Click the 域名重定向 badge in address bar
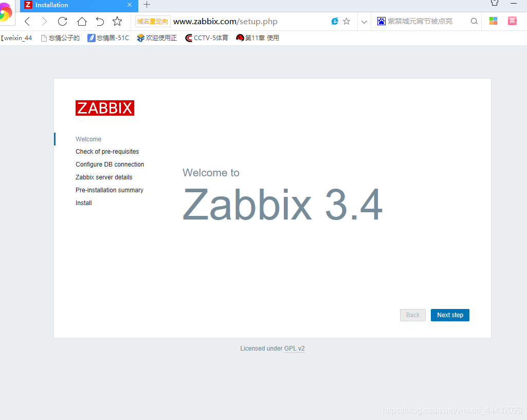The image size is (527, 420). pyautogui.click(x=153, y=22)
